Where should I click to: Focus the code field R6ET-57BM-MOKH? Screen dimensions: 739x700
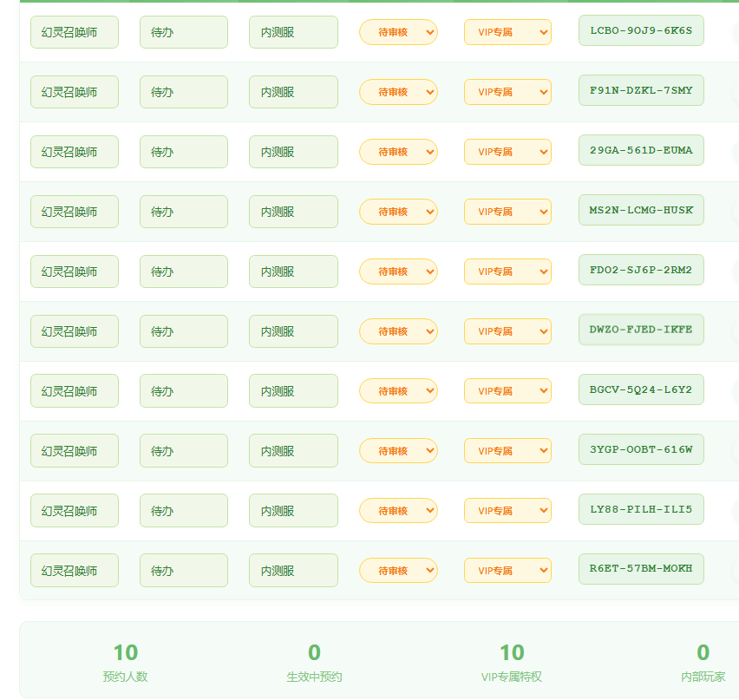(641, 569)
